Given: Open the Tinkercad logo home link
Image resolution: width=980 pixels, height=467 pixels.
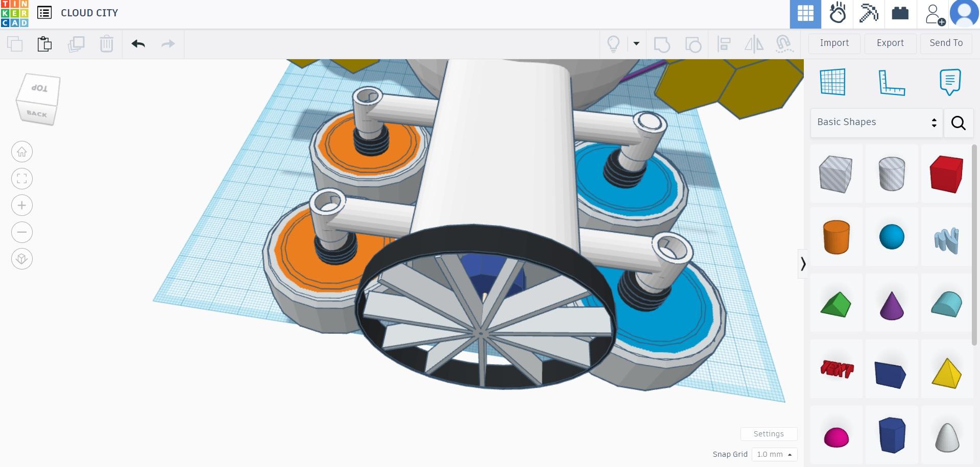Looking at the screenshot, I should pos(14,13).
